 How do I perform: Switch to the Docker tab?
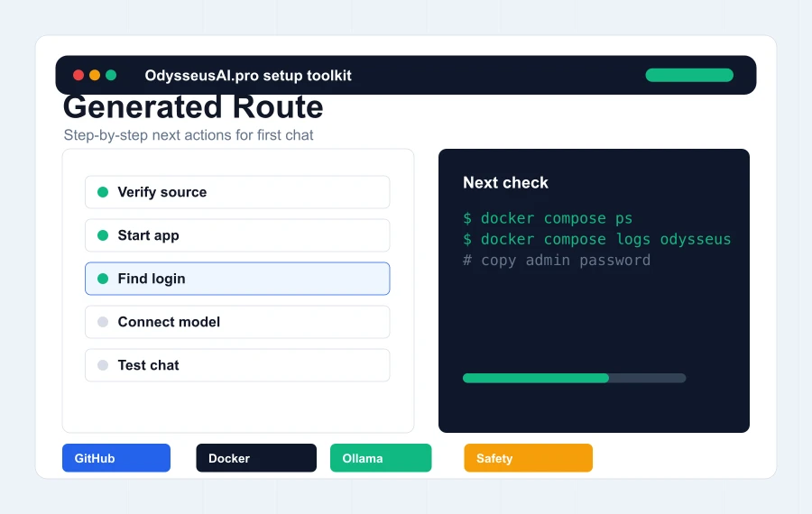tap(256, 458)
